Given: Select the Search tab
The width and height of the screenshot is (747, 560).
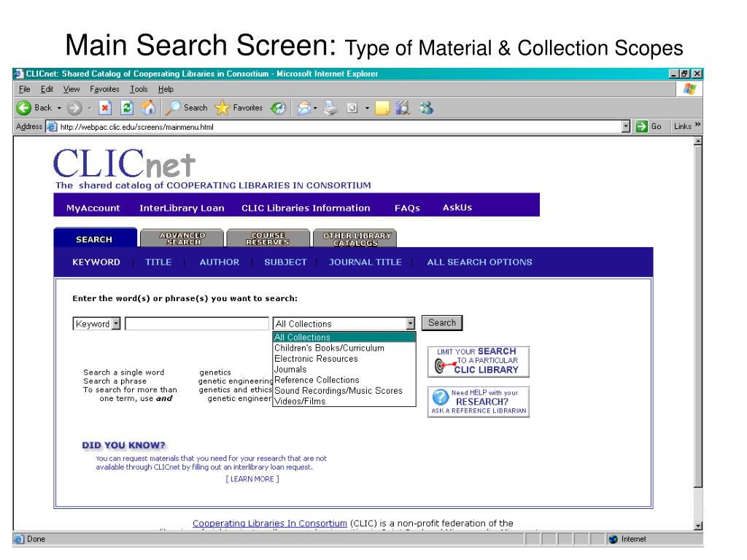Looking at the screenshot, I should [94, 239].
